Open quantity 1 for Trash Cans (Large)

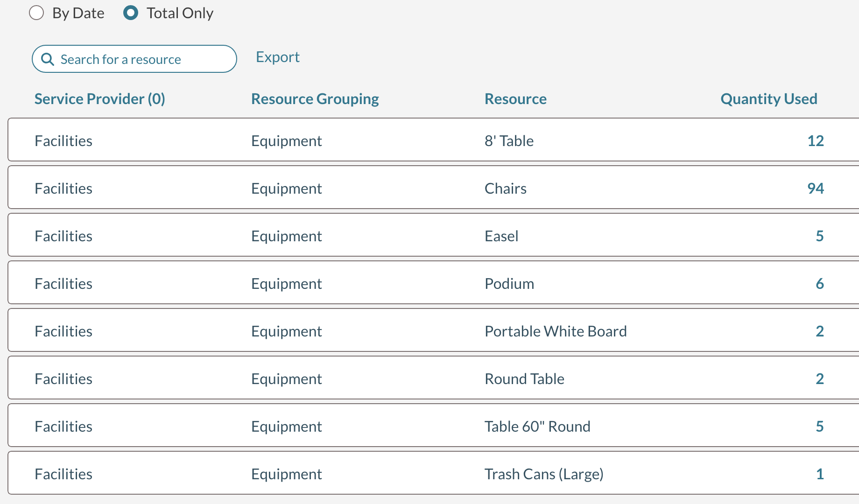click(820, 474)
